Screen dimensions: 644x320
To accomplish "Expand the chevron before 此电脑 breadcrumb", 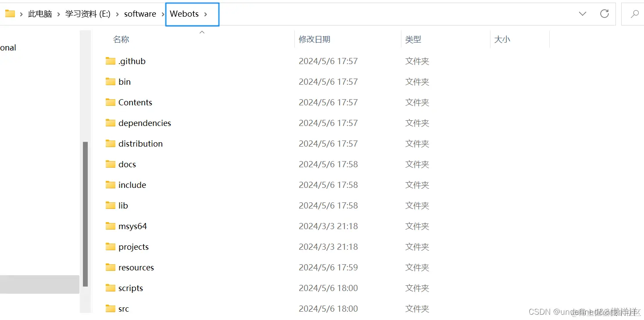I will click(21, 14).
